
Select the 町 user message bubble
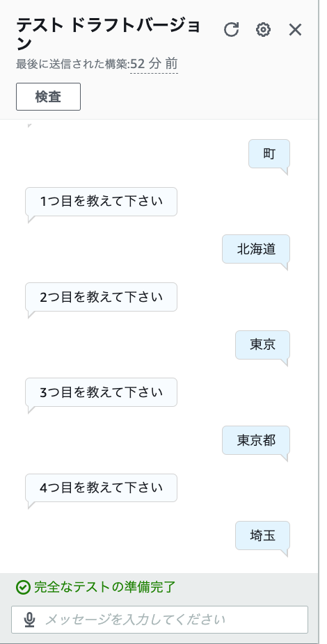tap(269, 154)
